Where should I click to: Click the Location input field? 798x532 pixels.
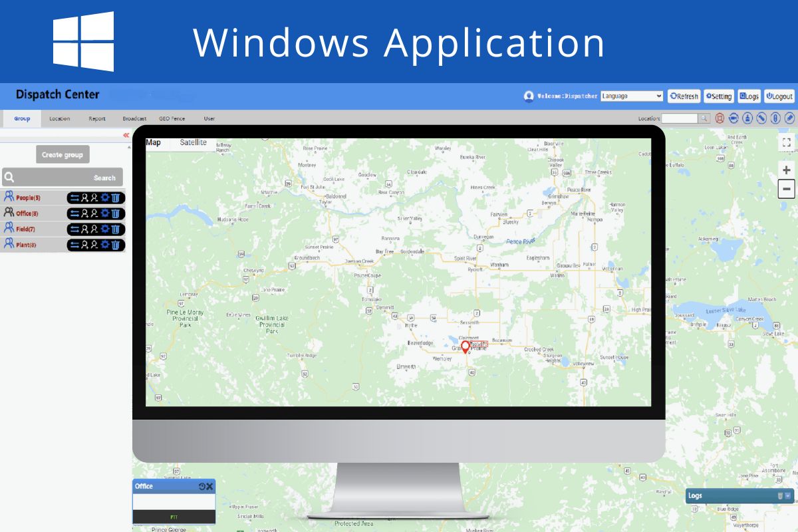click(x=680, y=118)
